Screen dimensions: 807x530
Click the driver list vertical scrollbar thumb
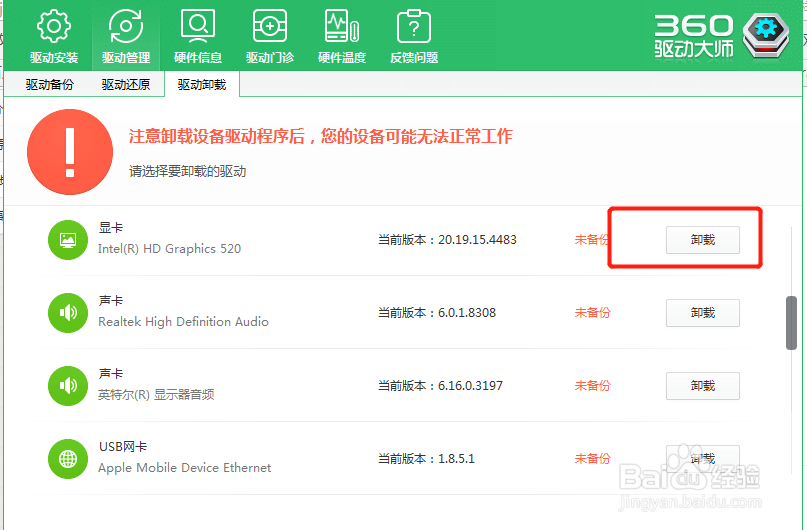pyautogui.click(x=792, y=323)
